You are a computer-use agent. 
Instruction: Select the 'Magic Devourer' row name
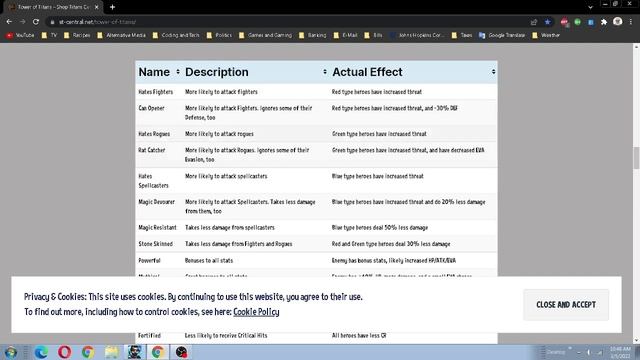[x=156, y=202]
